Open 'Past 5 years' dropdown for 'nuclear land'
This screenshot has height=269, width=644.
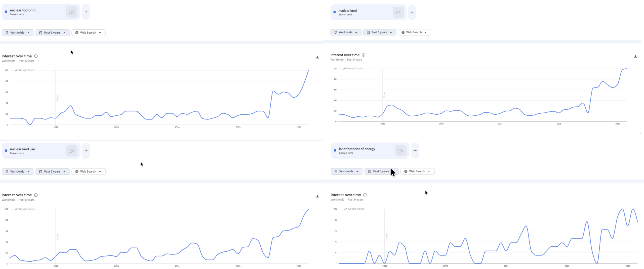point(379,32)
